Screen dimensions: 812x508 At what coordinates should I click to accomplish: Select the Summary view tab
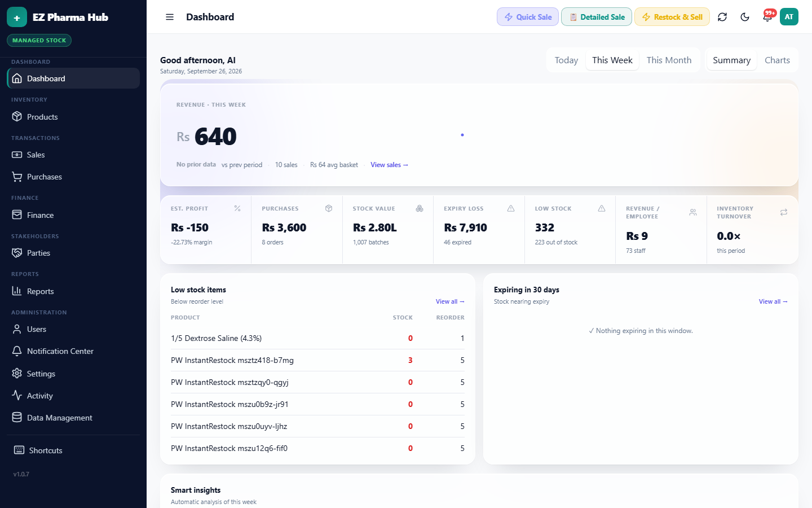point(731,60)
